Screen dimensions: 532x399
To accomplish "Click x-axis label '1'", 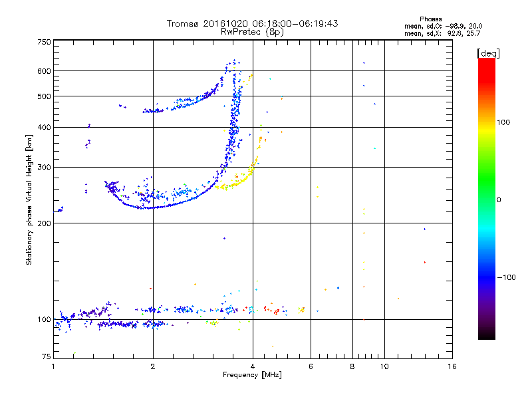I will coord(53,366).
